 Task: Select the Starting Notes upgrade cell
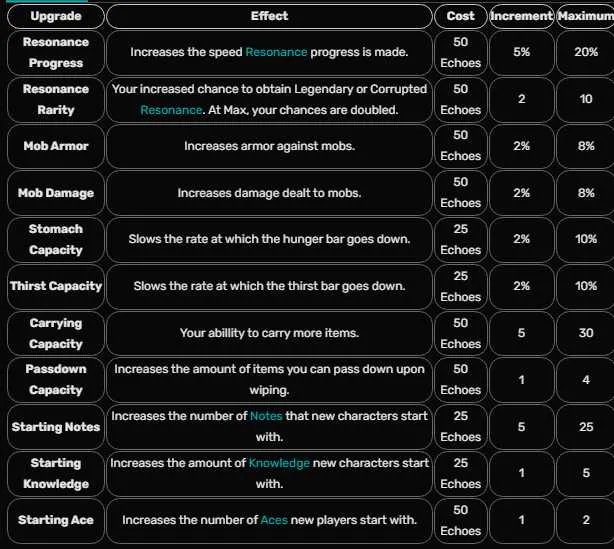[56, 426]
